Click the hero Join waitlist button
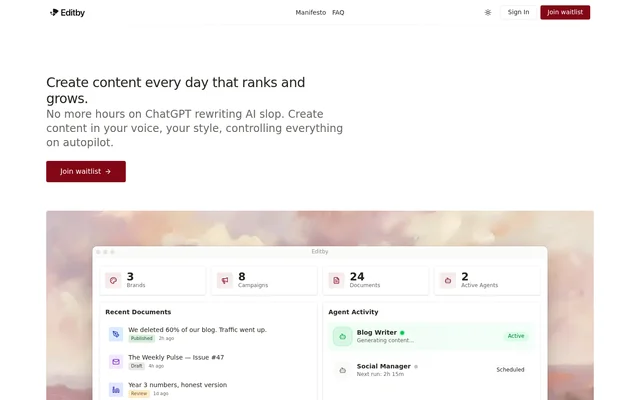 click(x=86, y=171)
